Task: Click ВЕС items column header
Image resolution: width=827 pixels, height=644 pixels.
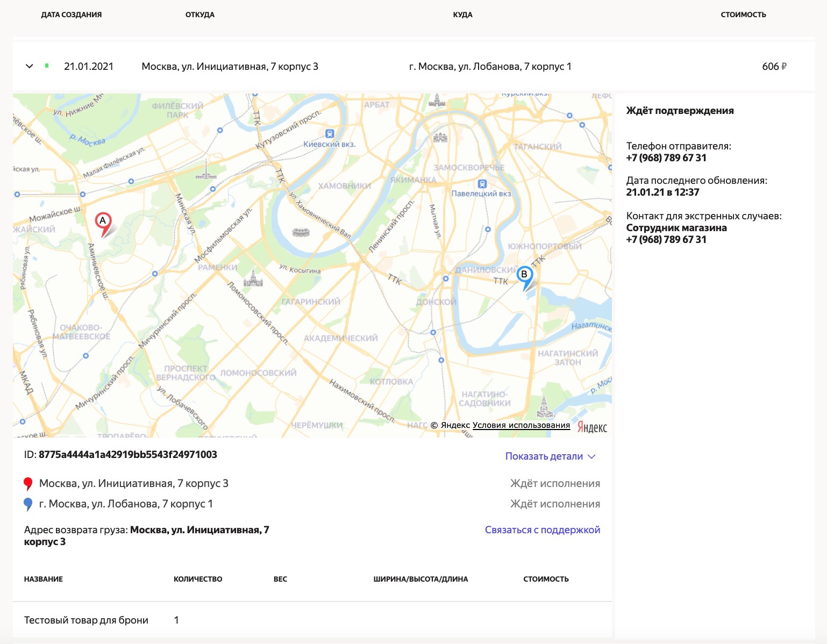Action: point(280,579)
